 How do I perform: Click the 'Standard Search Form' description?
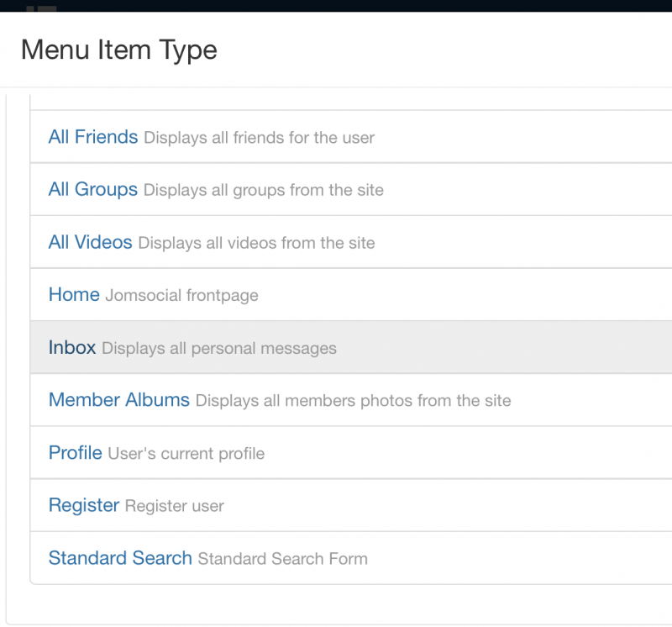coord(282,559)
